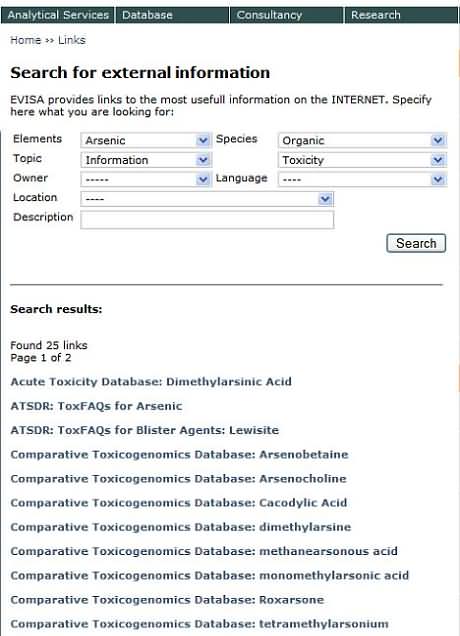460x636 pixels.
Task: Open the Species dropdown showing Organic
Action: [362, 140]
